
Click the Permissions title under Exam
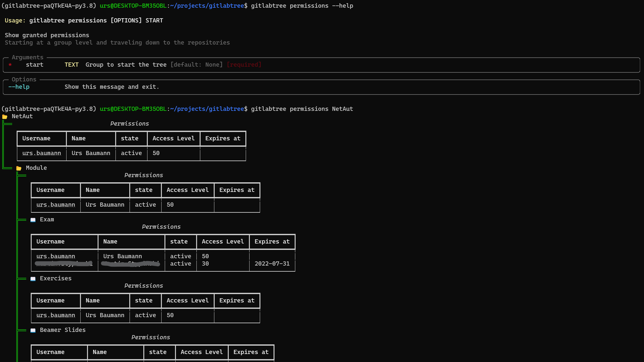pyautogui.click(x=161, y=227)
